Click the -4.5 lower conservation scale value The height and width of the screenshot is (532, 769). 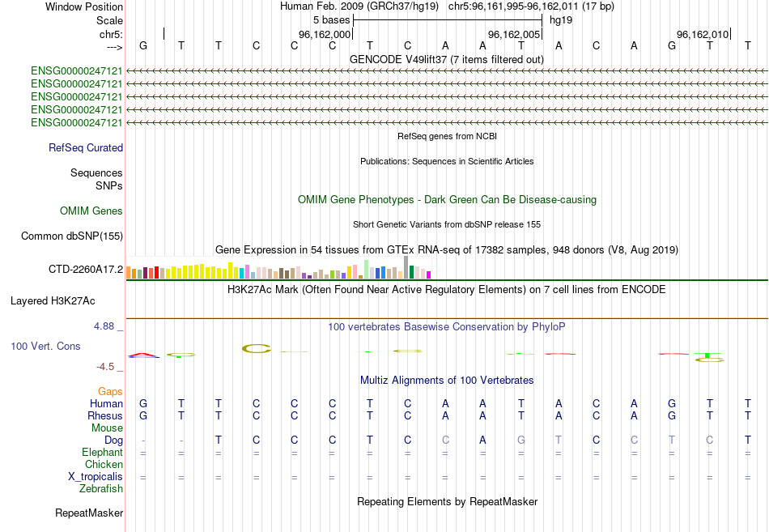click(105, 367)
